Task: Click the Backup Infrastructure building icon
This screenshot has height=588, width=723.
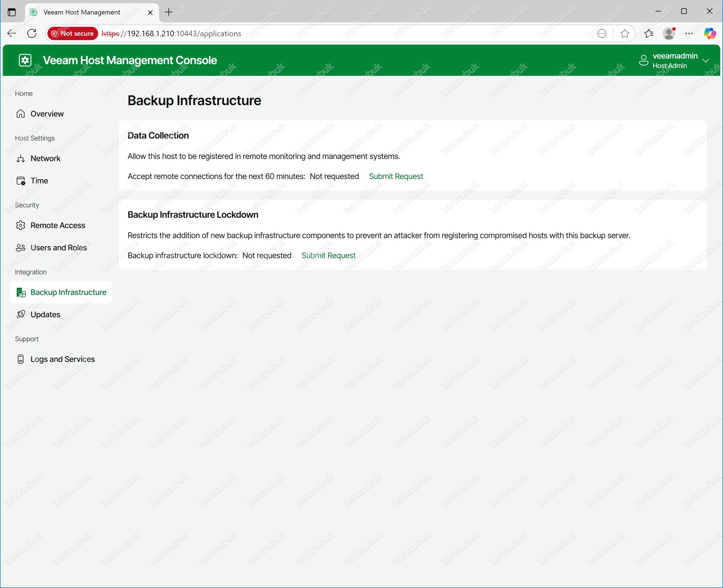Action: click(21, 292)
